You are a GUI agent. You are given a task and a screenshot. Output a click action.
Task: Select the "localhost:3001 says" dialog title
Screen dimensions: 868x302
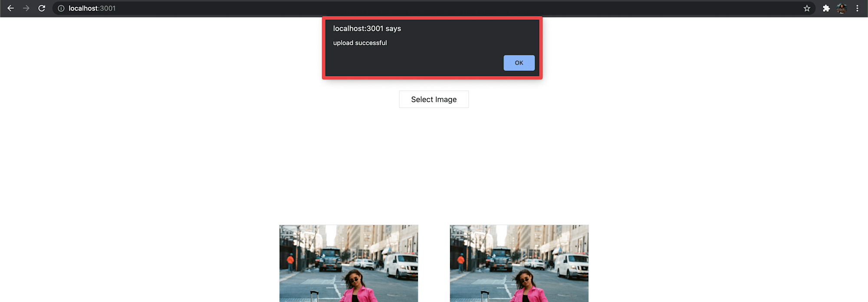pos(367,29)
